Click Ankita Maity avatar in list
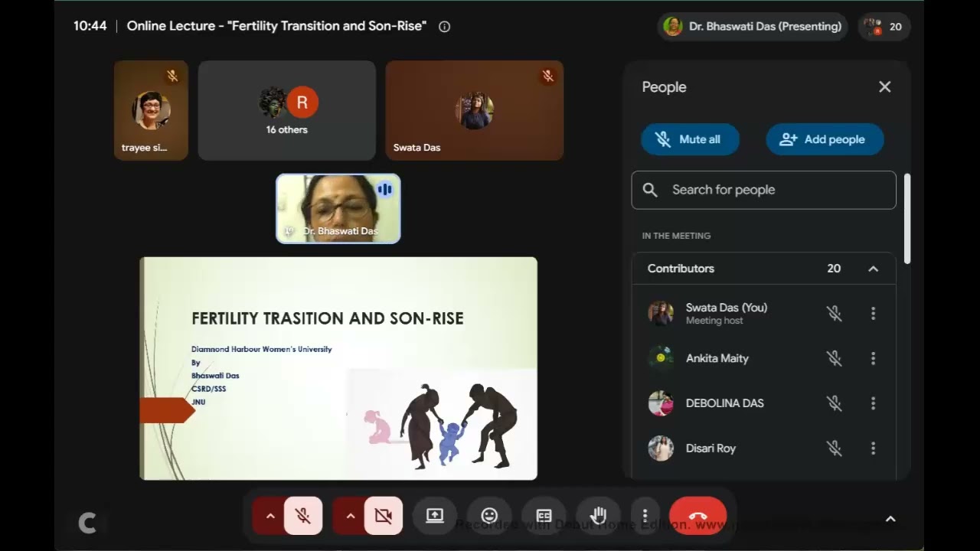 pos(661,358)
